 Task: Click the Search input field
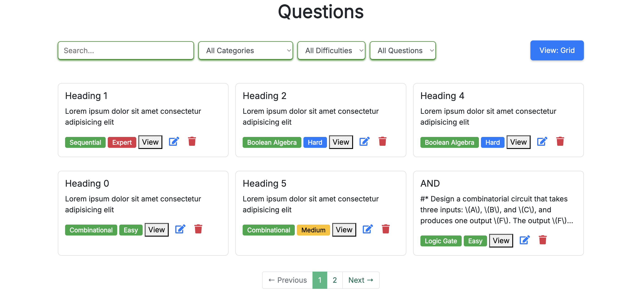click(126, 51)
